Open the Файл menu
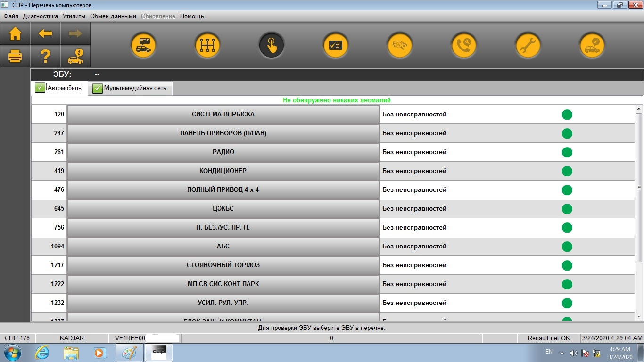 coord(11,16)
